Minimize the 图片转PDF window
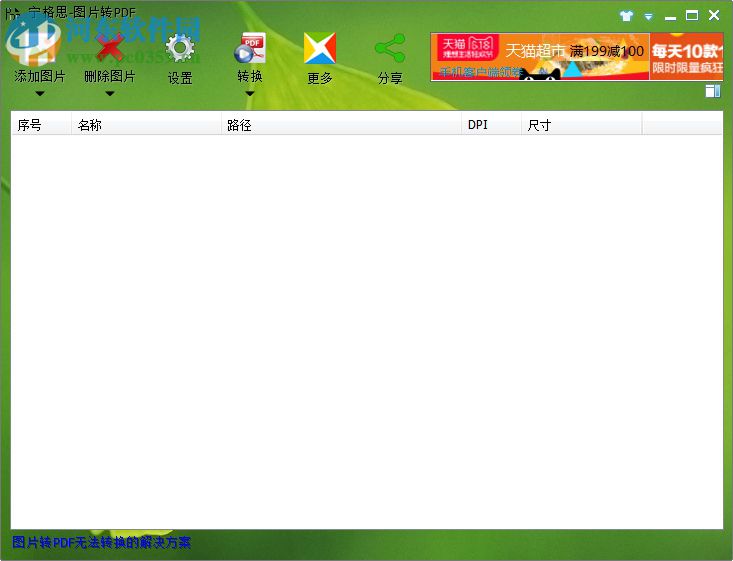733x561 pixels. [x=670, y=17]
